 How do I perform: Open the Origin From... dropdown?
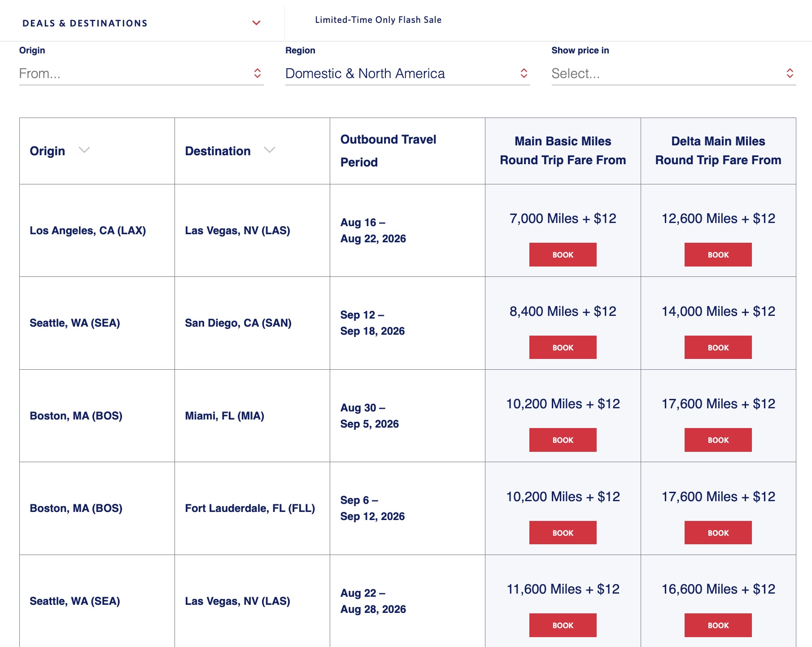click(x=141, y=73)
